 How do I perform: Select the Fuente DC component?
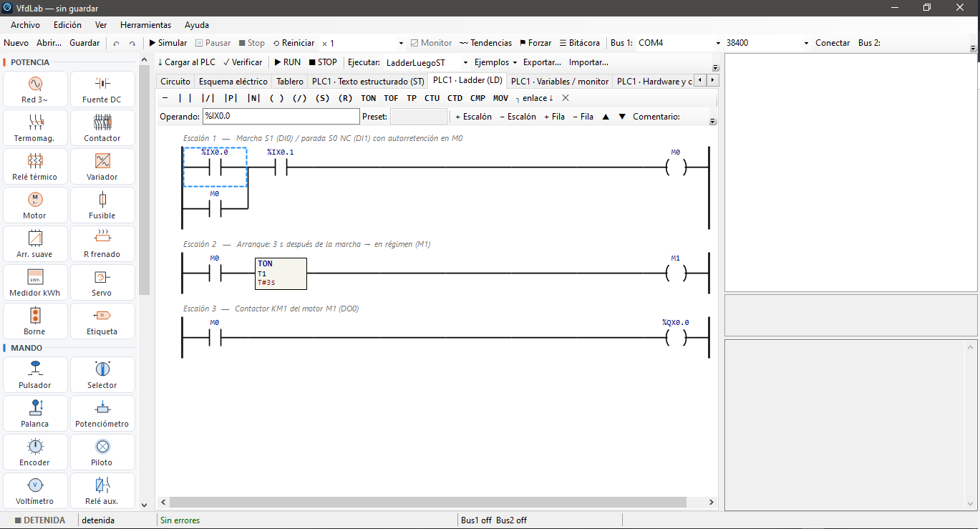click(102, 89)
